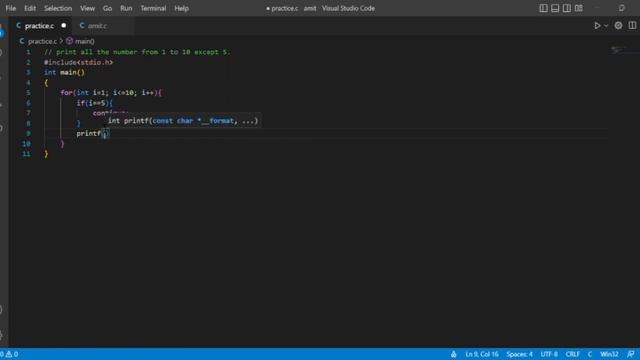640x360 pixels.
Task: Toggle primary side bar layout icon
Action: [x=543, y=8]
